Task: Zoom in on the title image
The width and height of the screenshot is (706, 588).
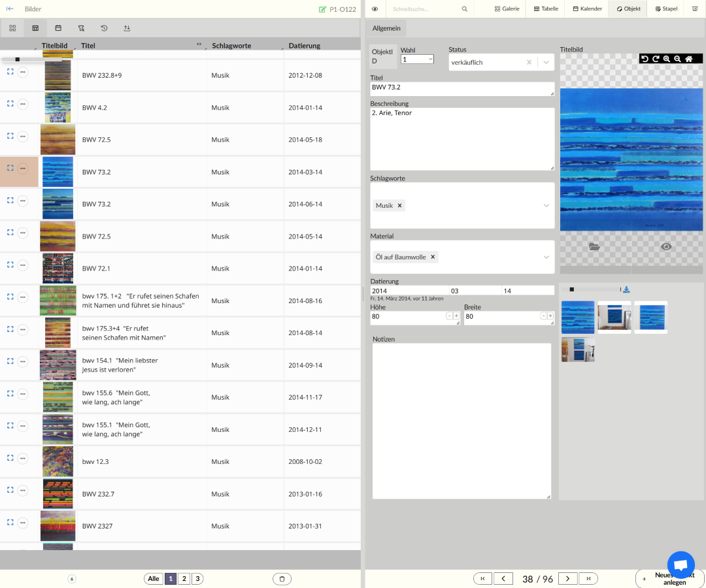Action: [x=666, y=59]
